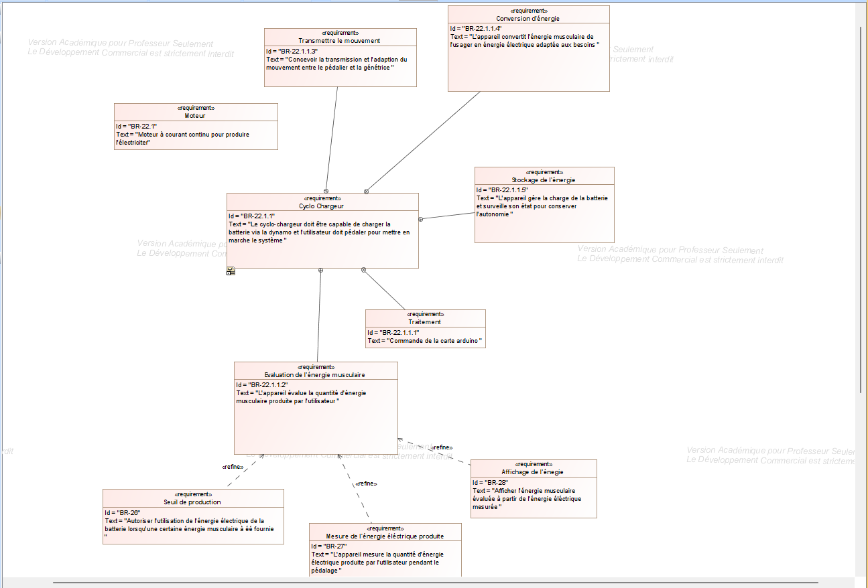Click the diagram hyperlink icon below Cyclo Chargeur
Viewport: 868px width, 588px height.
click(231, 271)
